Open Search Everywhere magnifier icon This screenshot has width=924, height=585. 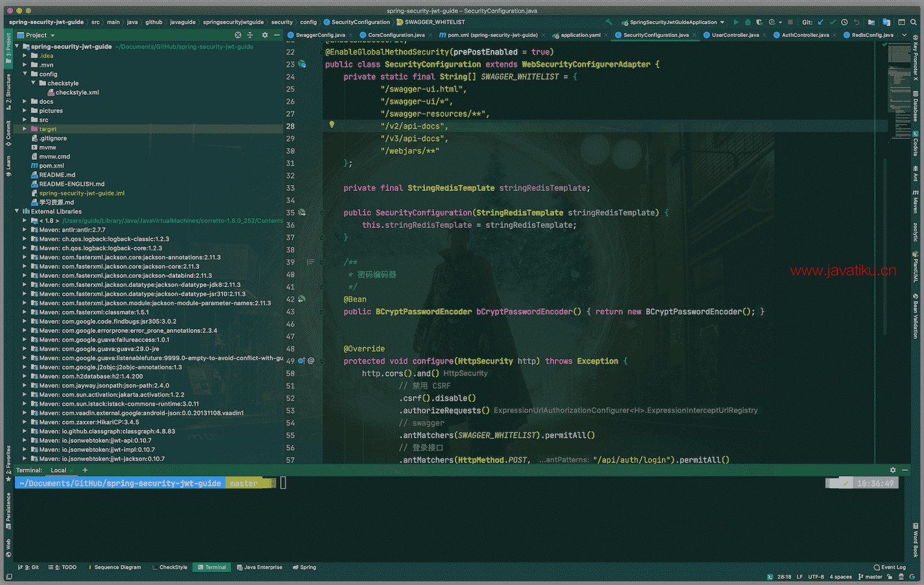[913, 22]
